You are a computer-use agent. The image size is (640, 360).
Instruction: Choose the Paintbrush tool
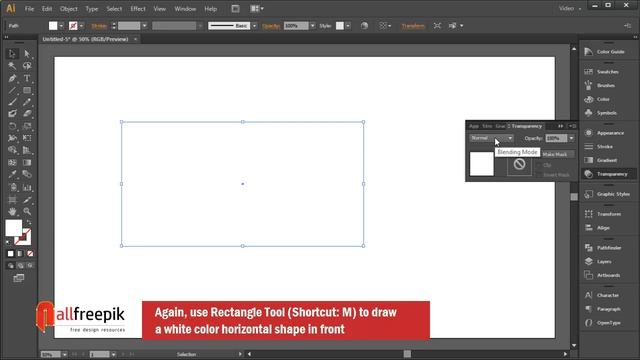point(12,102)
